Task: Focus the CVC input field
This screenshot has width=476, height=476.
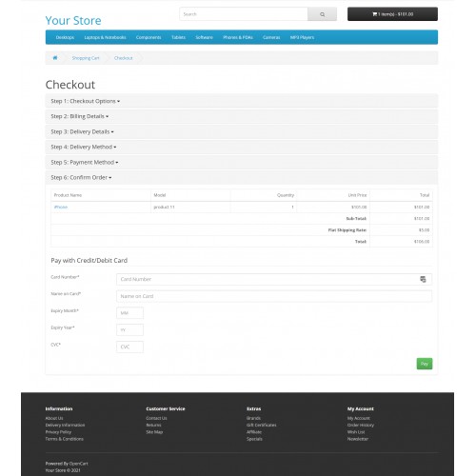Action: click(129, 347)
